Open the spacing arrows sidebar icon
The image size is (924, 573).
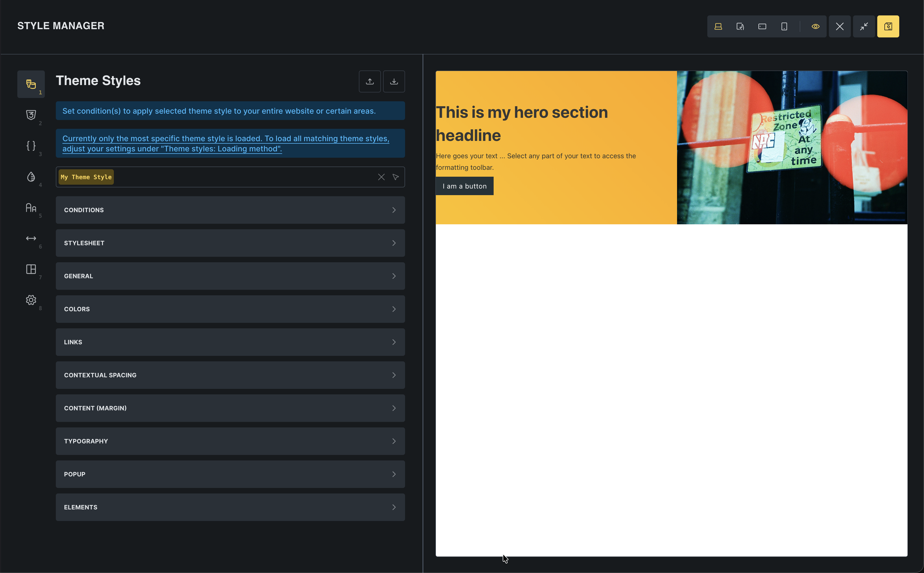[31, 238]
